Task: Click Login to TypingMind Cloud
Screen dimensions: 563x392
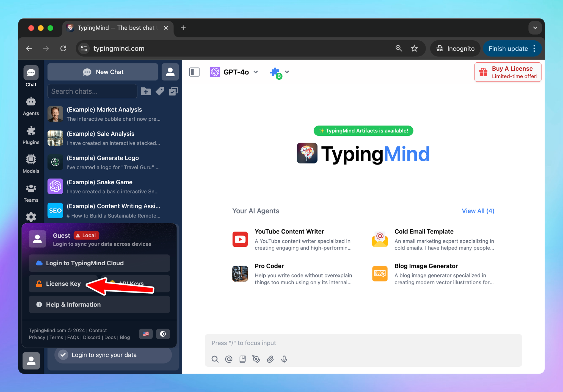Action: 99,263
